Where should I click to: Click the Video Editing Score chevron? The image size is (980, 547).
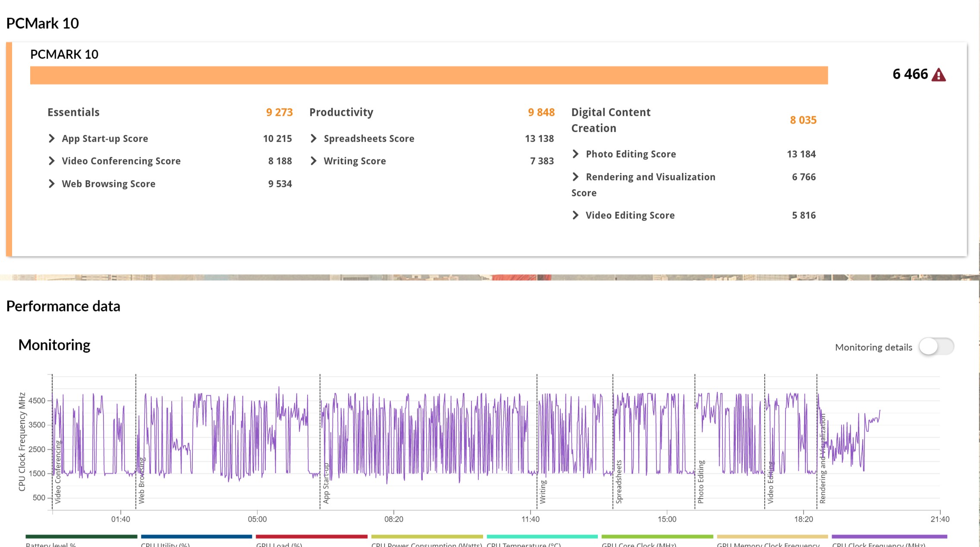575,215
